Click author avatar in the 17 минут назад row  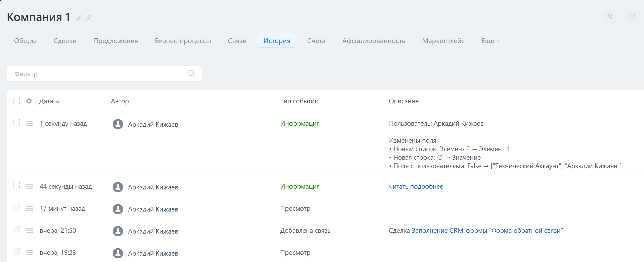tap(118, 209)
